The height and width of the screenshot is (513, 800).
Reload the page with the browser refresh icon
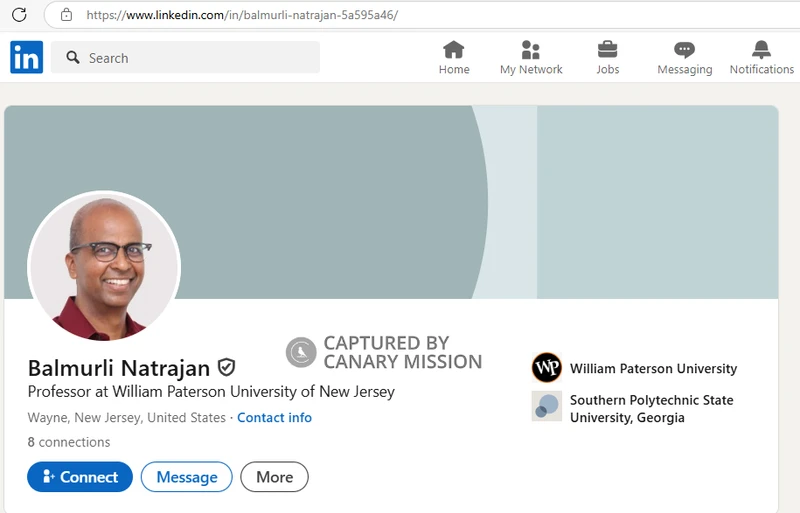19,14
